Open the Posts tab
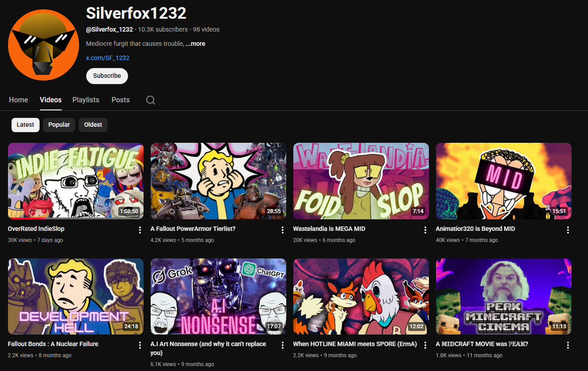Screen dimensions: 588x371 [x=120, y=100]
